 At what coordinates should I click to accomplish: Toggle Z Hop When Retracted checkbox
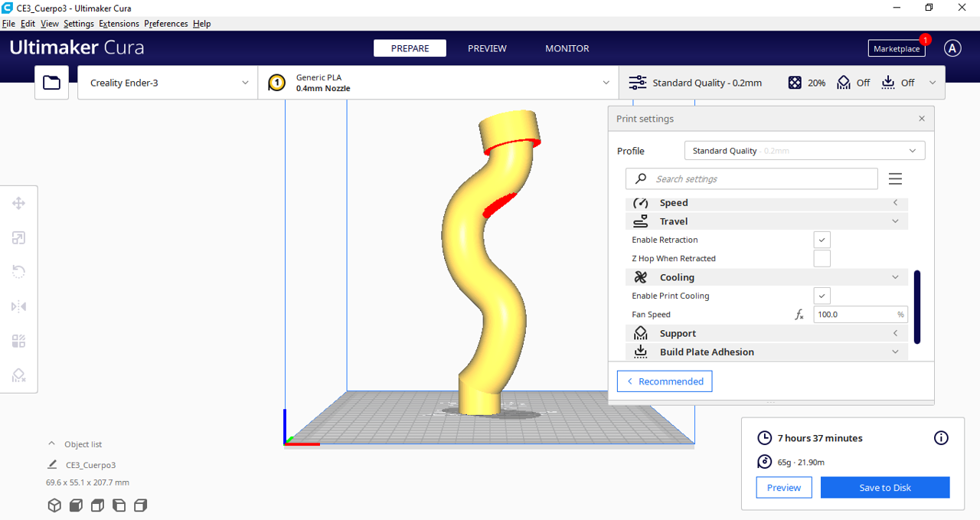point(822,258)
